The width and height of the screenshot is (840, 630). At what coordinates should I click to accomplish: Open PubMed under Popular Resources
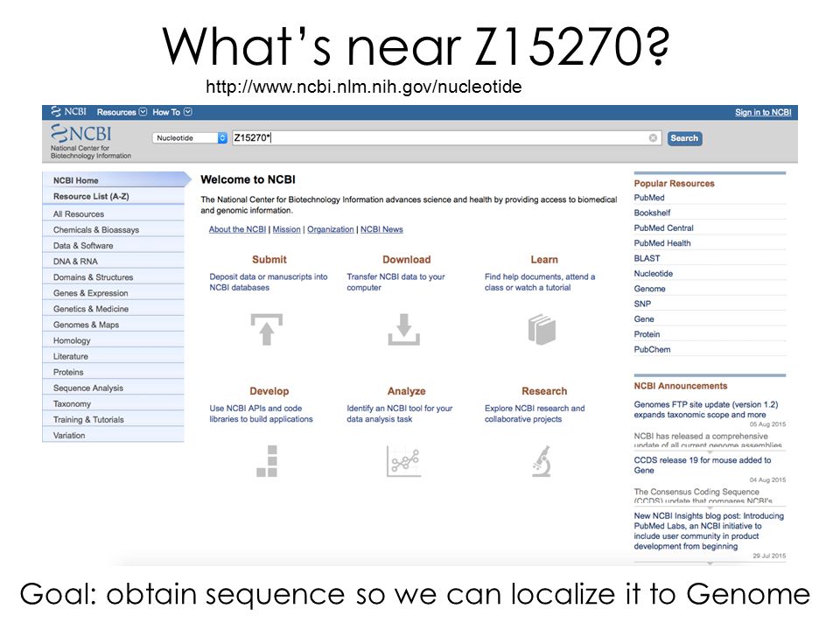[649, 198]
